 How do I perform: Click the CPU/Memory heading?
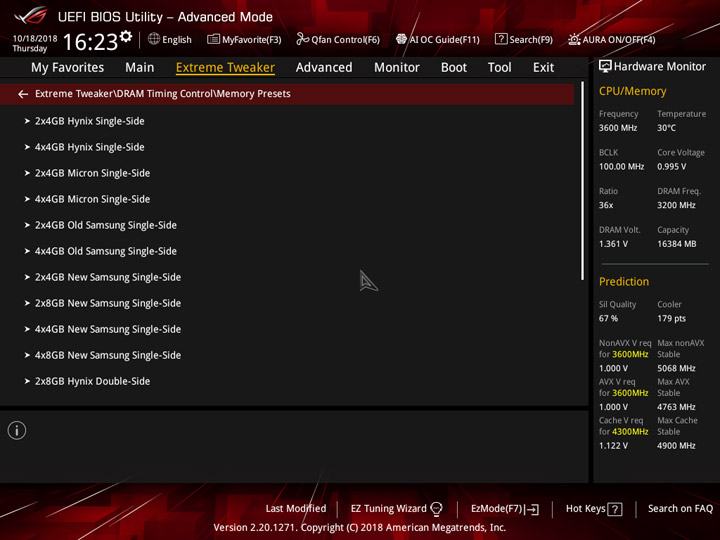tap(632, 91)
